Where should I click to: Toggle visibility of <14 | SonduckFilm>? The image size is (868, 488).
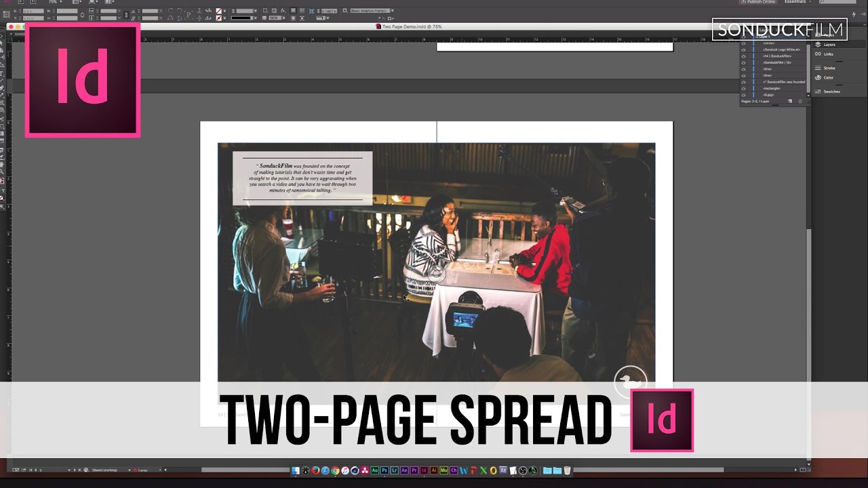tap(743, 56)
